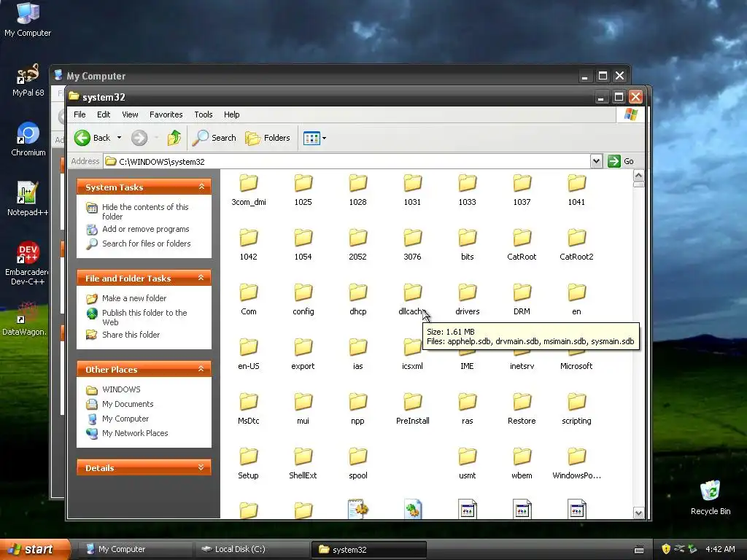Collapse the System Tasks panel

(x=201, y=187)
